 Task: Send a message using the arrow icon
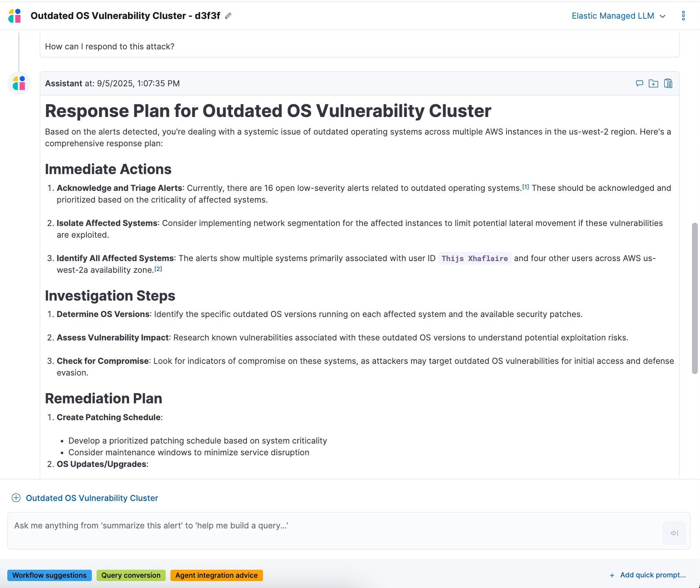click(674, 532)
